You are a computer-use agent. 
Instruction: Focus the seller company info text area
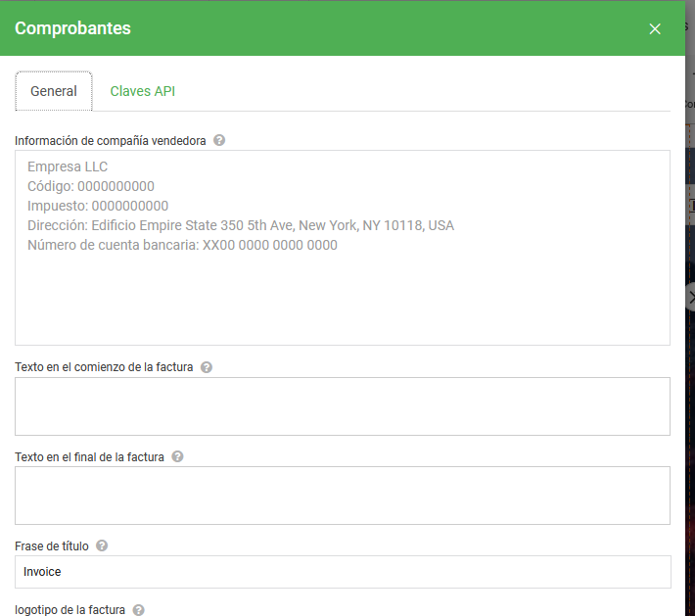point(343,248)
